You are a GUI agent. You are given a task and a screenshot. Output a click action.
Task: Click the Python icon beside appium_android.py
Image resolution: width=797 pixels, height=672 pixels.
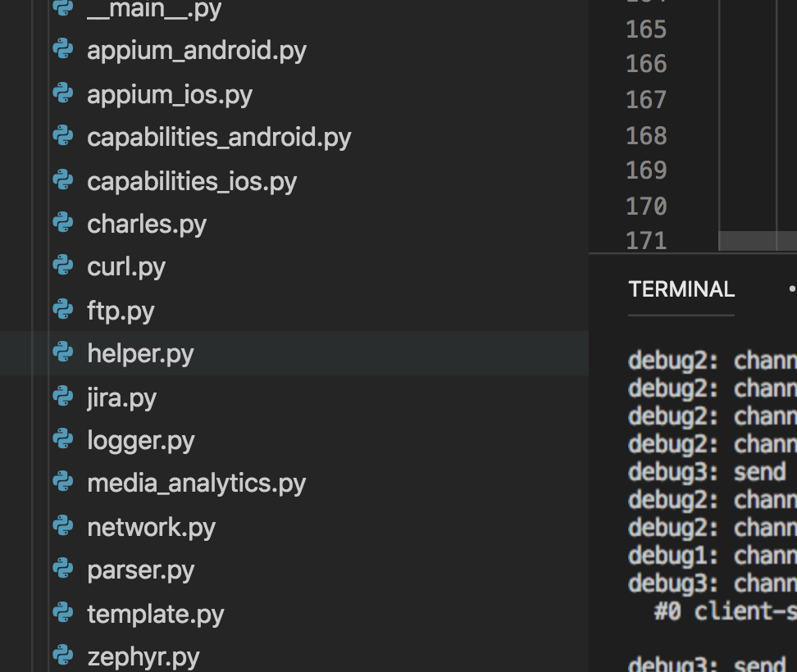click(x=63, y=50)
